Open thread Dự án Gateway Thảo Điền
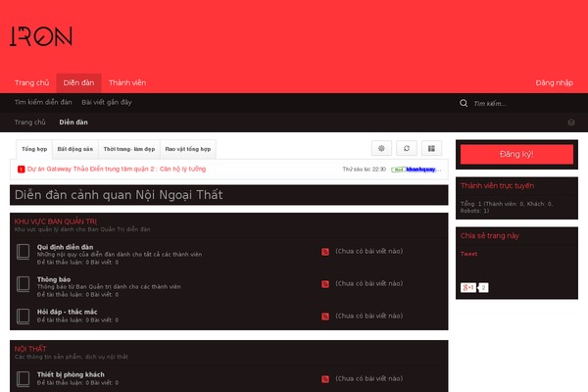 pyautogui.click(x=117, y=169)
